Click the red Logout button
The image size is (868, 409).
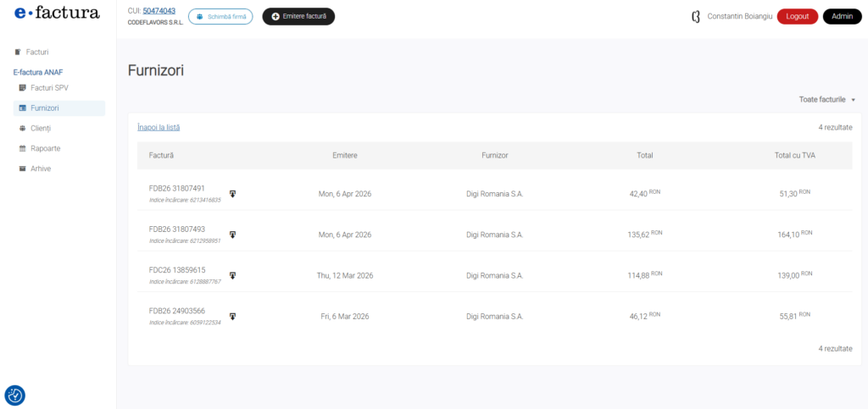click(797, 16)
